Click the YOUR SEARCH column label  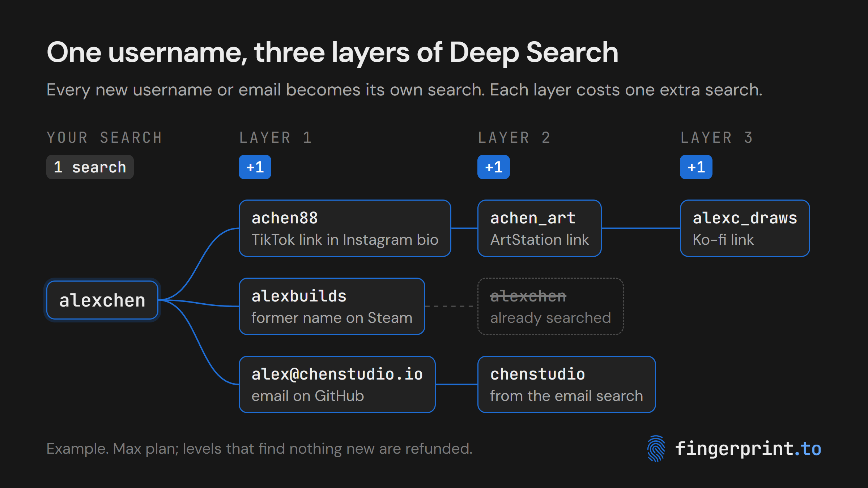[104, 138]
